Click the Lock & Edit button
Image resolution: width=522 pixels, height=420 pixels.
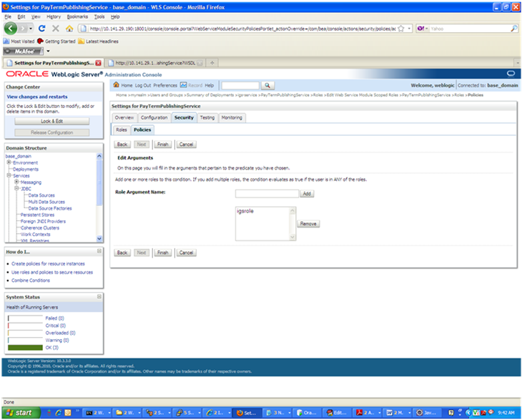click(x=52, y=121)
